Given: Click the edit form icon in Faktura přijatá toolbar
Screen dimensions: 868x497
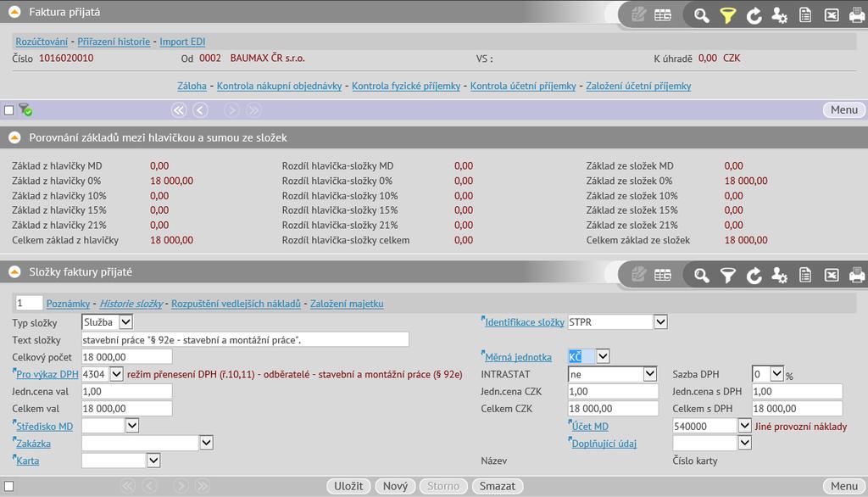Looking at the screenshot, I should pyautogui.click(x=638, y=14).
